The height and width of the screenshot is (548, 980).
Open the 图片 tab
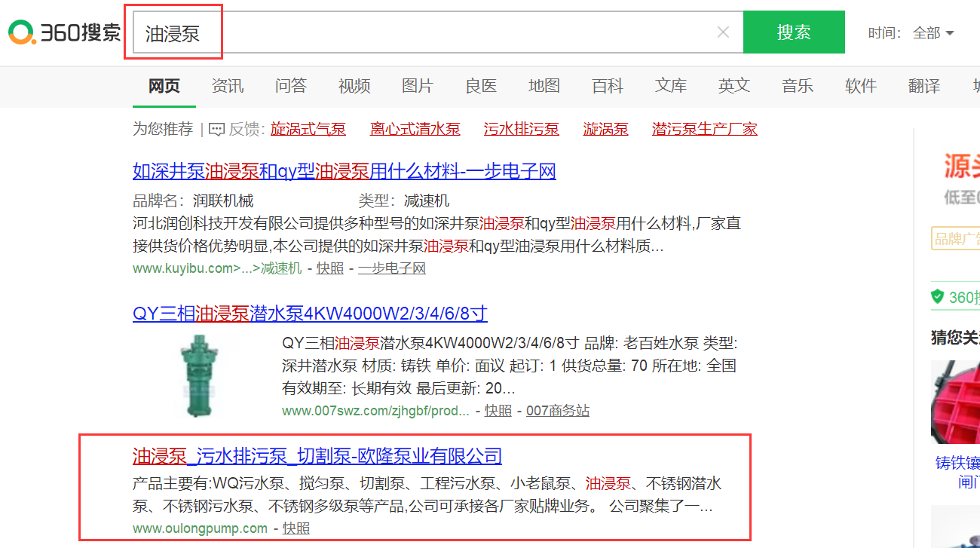418,86
